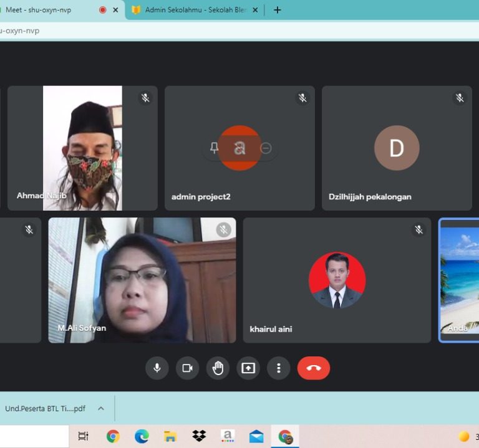
Task: Launch Google Chrome from the taskbar
Action: pyautogui.click(x=113, y=436)
